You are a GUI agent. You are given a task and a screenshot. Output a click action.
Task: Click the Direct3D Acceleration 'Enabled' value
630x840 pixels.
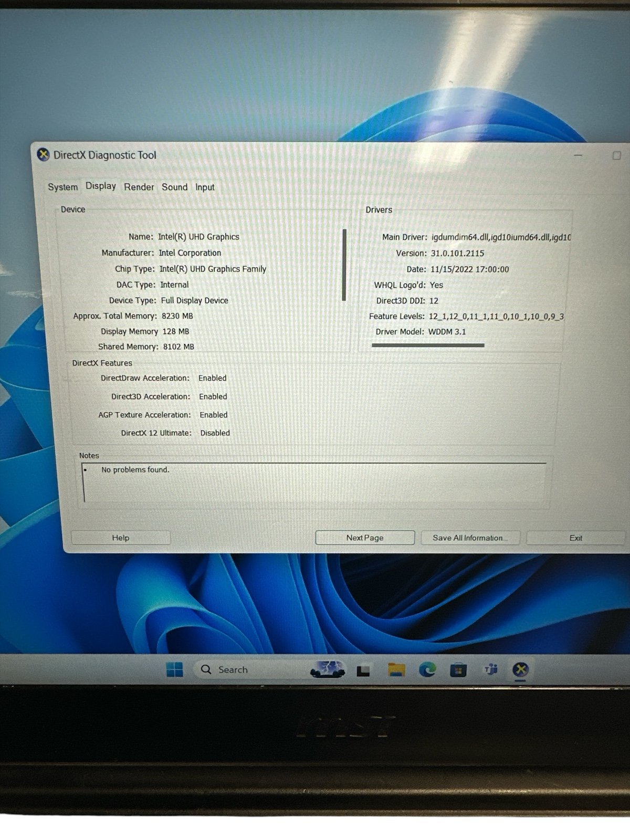(213, 396)
